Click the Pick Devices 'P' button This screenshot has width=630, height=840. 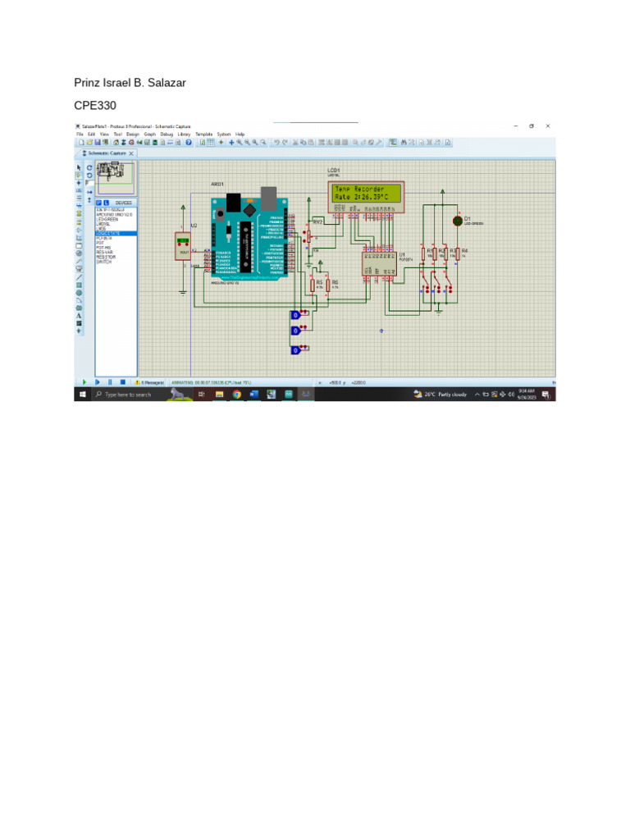[98, 202]
